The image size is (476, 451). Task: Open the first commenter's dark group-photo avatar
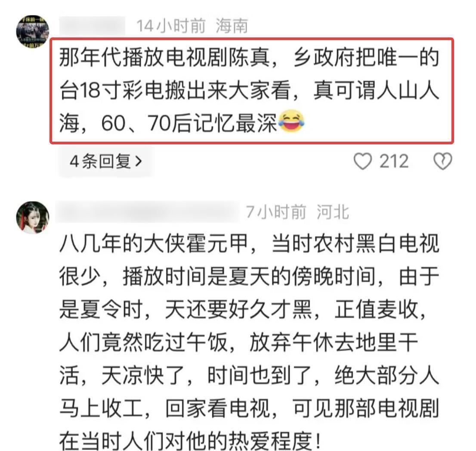(32, 31)
